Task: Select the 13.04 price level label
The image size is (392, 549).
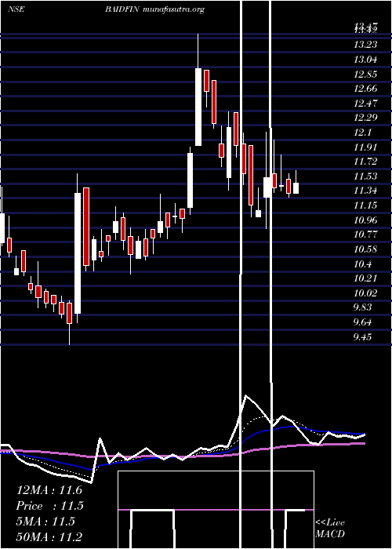Action: click(365, 60)
